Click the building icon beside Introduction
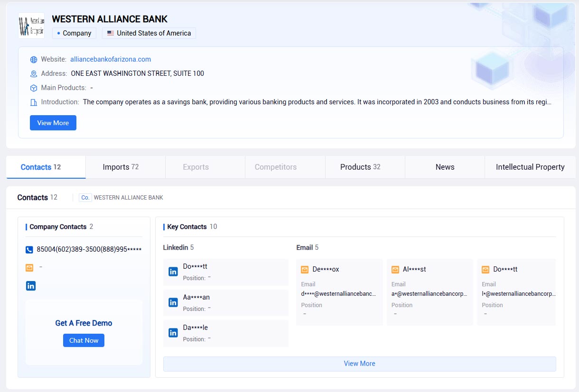The height and width of the screenshot is (392, 579). 34,102
